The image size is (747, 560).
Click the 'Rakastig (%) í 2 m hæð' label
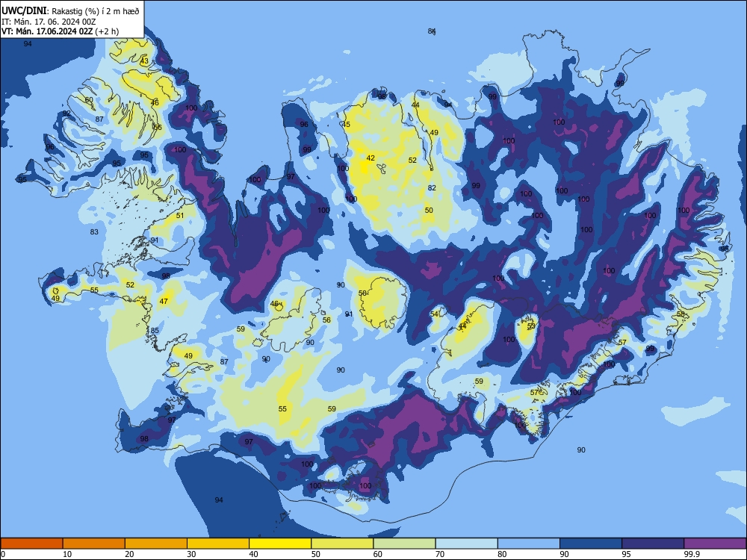point(96,11)
